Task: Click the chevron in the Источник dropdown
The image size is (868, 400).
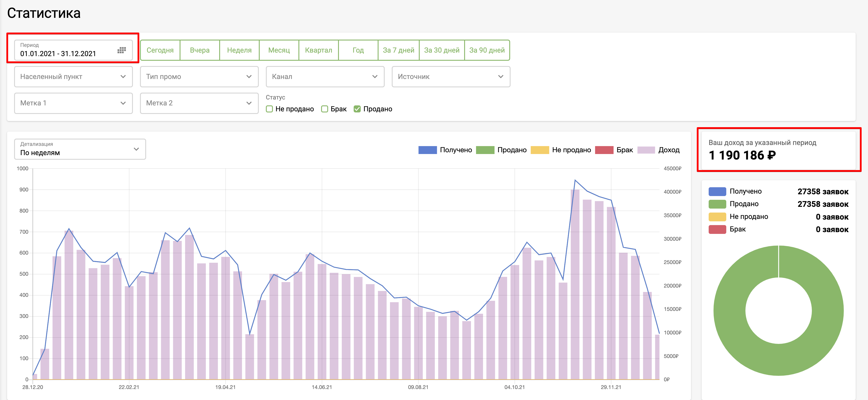Action: click(500, 77)
